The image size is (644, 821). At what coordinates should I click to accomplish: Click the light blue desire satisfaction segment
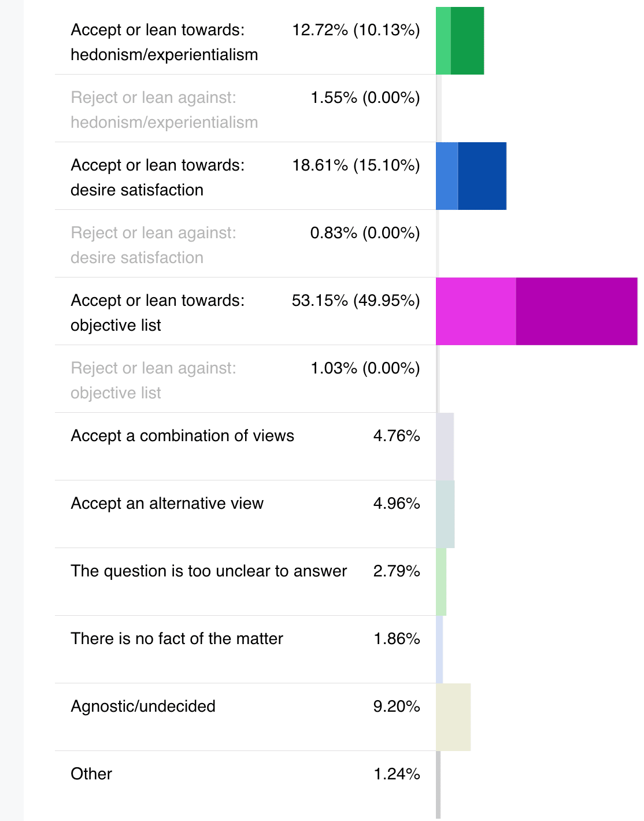click(447, 176)
